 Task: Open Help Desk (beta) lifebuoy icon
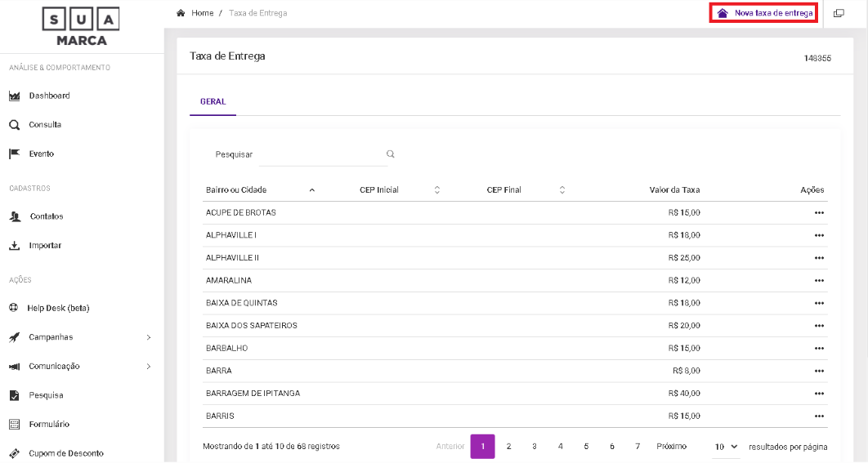(14, 308)
